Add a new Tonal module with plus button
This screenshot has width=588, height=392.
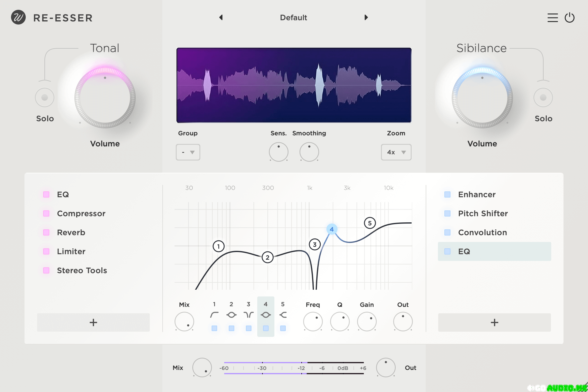click(93, 322)
